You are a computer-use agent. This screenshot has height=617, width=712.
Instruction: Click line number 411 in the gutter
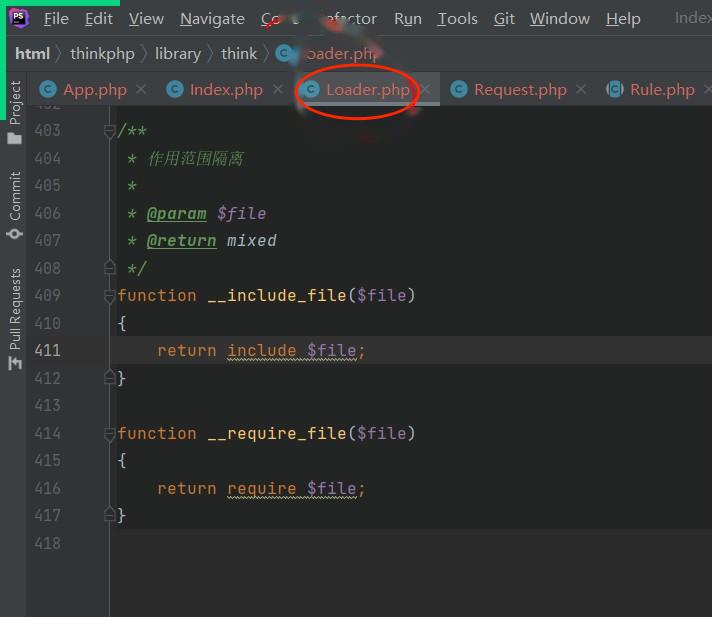pyautogui.click(x=47, y=350)
